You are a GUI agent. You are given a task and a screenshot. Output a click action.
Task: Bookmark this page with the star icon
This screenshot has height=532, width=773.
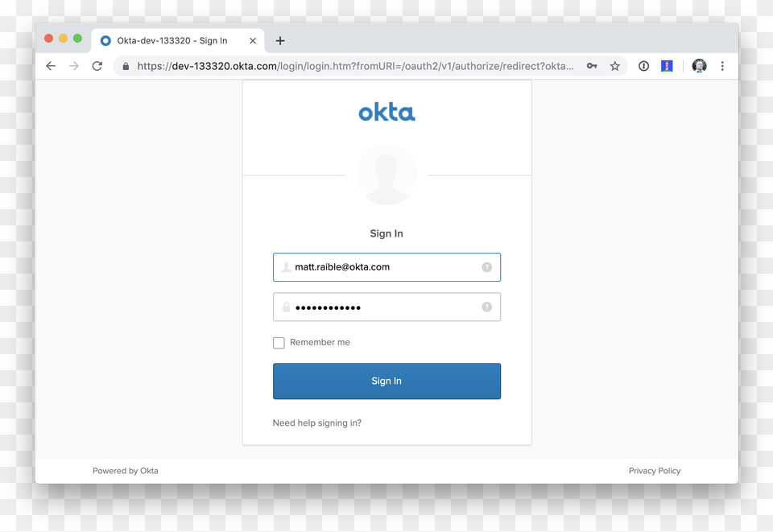click(615, 66)
